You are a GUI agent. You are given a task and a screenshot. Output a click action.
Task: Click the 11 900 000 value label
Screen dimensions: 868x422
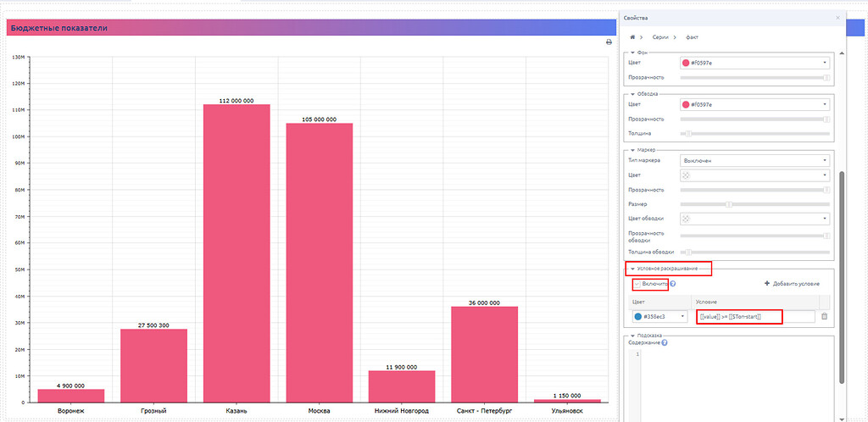click(402, 367)
